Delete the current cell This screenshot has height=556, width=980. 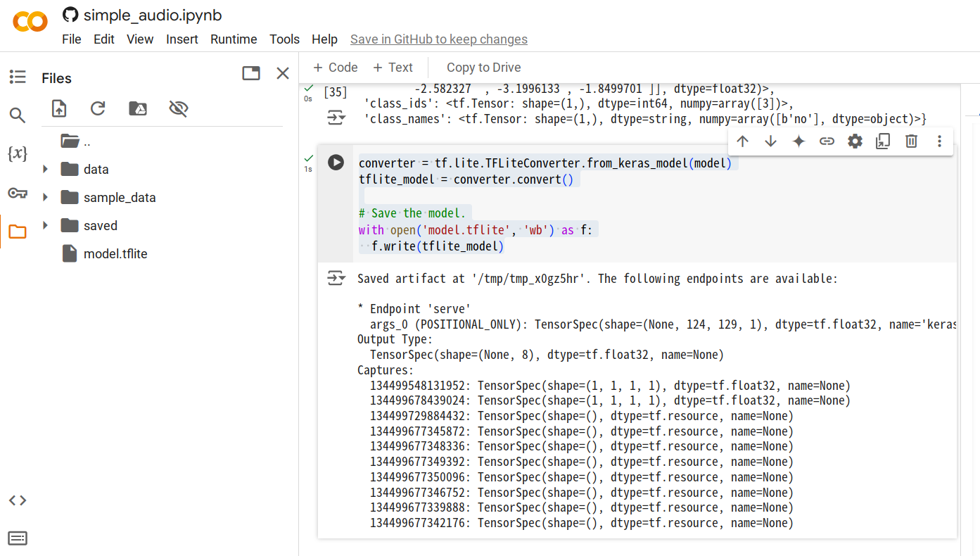(x=911, y=141)
